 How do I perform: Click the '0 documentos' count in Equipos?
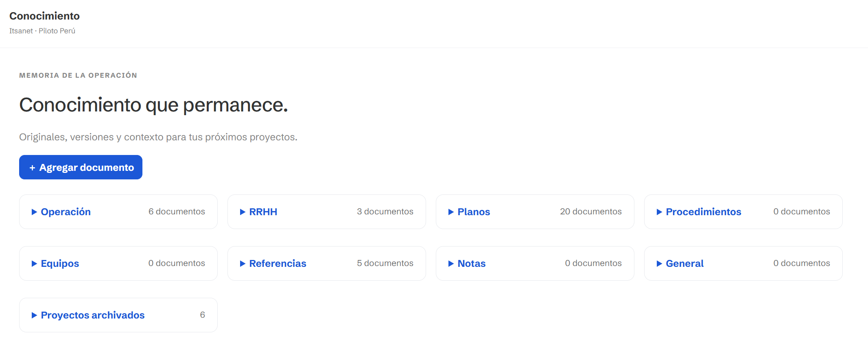tap(177, 263)
